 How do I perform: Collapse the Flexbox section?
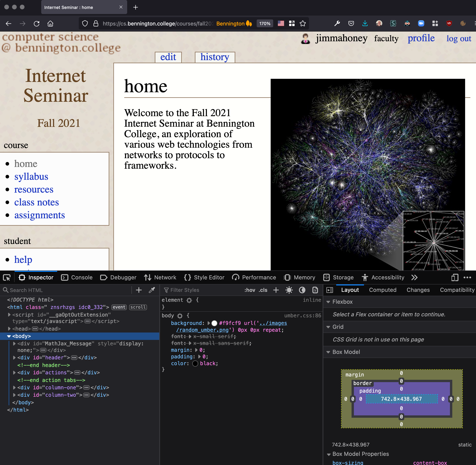point(328,302)
